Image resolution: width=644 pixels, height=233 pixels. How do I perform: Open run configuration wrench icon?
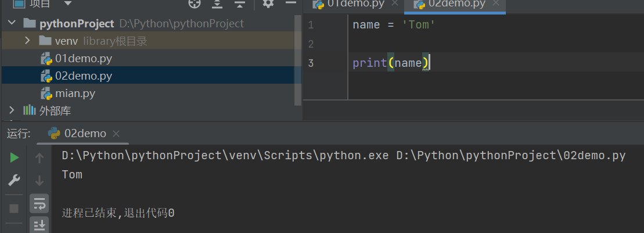15,181
